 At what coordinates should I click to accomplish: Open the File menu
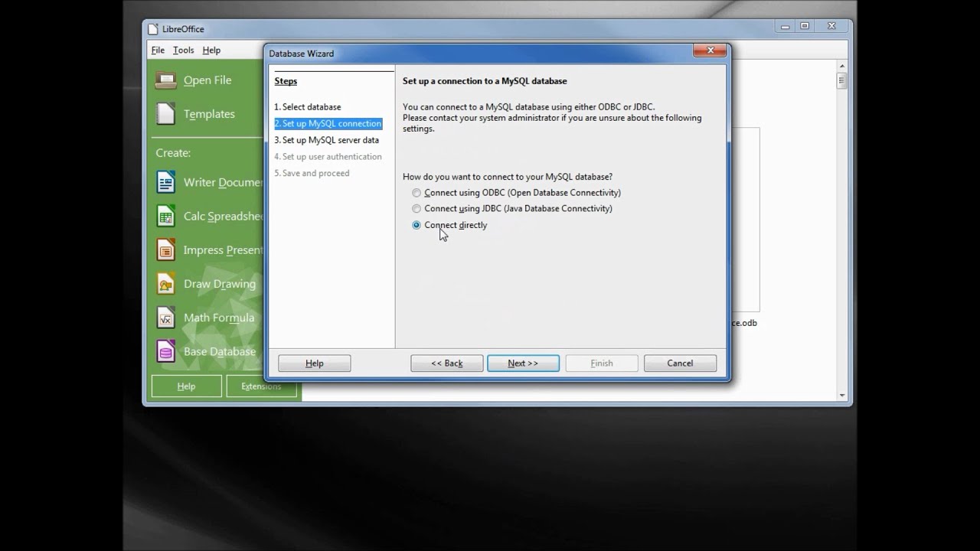coord(158,50)
